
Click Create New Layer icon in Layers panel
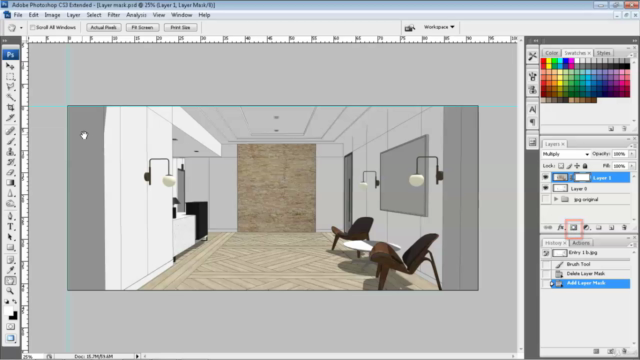[x=611, y=227]
